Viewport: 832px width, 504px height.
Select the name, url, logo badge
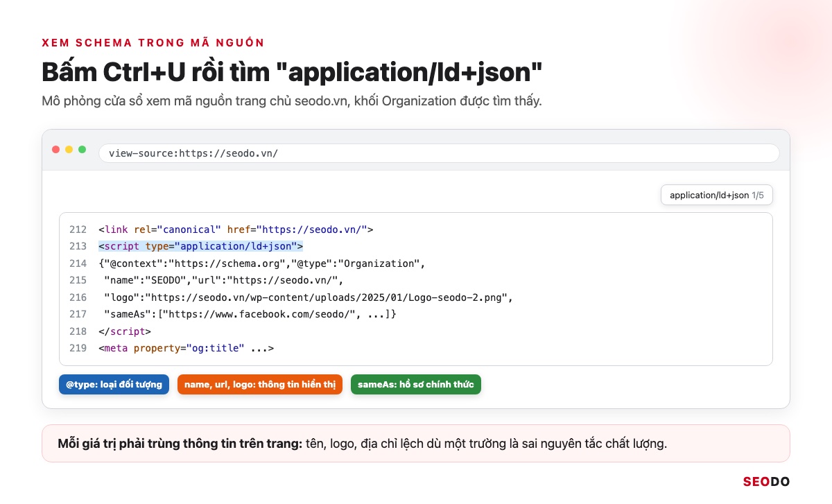tap(260, 384)
